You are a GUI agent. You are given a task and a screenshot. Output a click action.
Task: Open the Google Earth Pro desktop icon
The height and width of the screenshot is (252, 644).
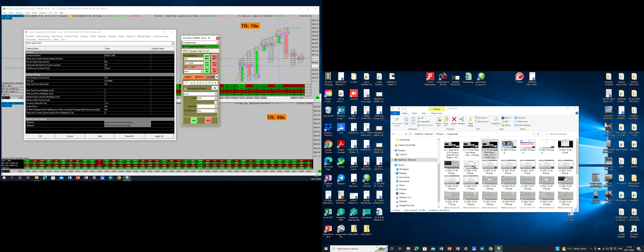[341, 231]
